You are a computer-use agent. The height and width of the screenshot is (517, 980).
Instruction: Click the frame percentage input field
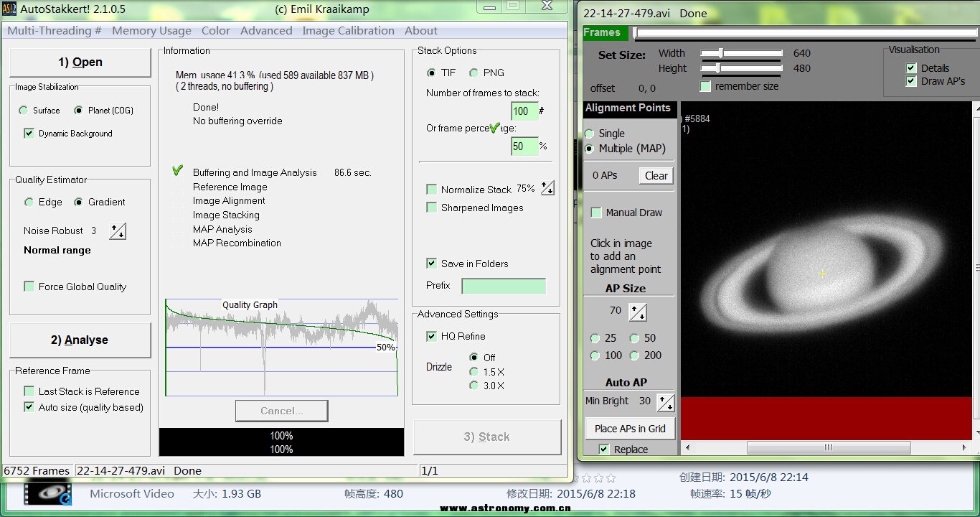point(524,146)
